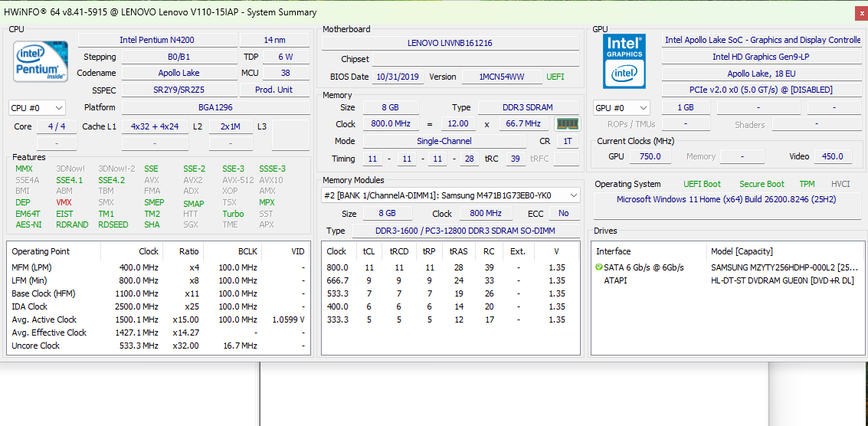Click the MCU value 38

point(286,73)
